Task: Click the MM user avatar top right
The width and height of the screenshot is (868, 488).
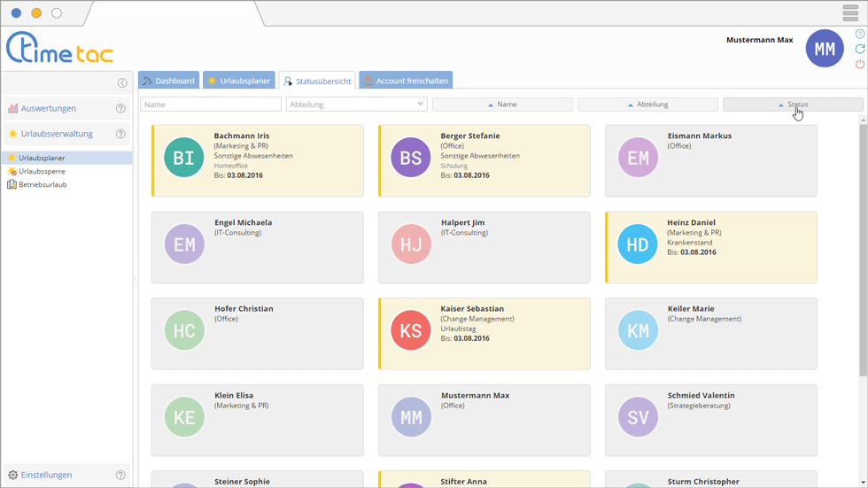Action: pos(824,49)
